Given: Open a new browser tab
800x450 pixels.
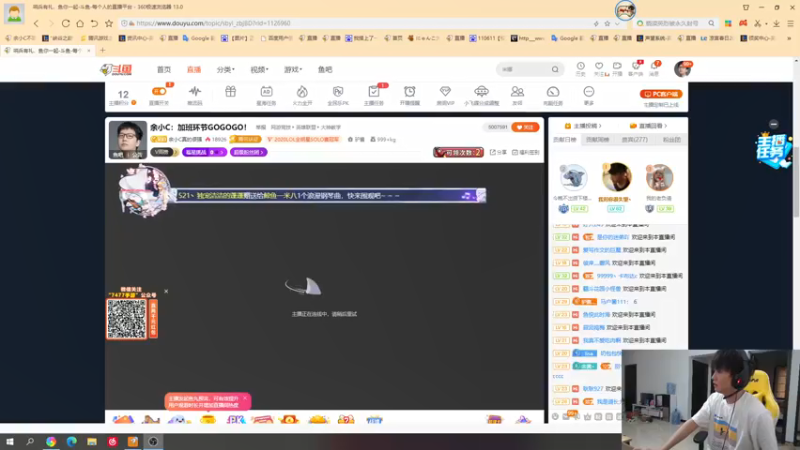Looking at the screenshot, I should click(102, 51).
